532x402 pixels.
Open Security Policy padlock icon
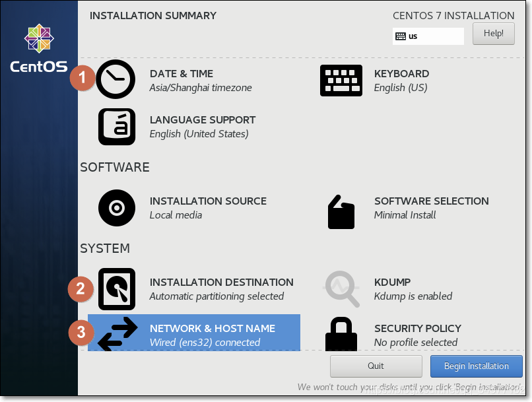(341, 334)
